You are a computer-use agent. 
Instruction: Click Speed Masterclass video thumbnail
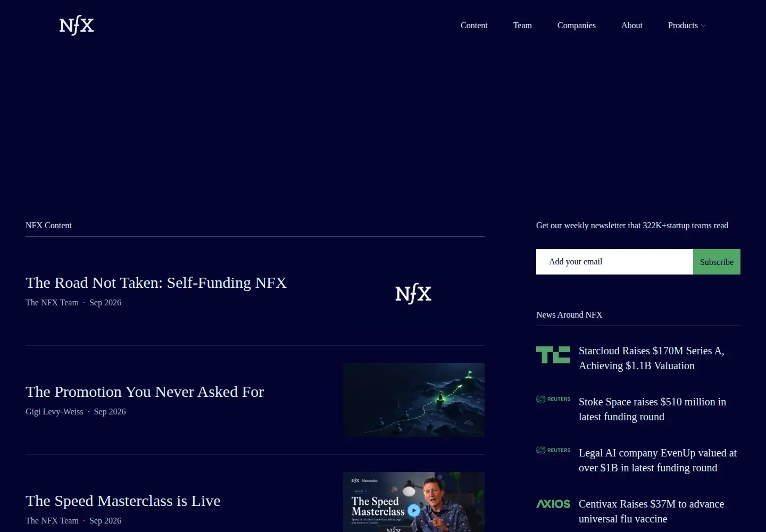pos(414,502)
